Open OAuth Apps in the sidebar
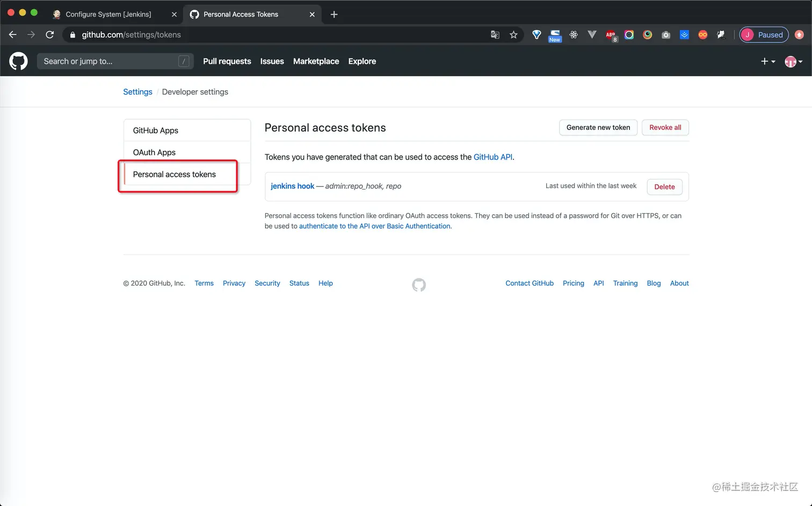 point(155,153)
